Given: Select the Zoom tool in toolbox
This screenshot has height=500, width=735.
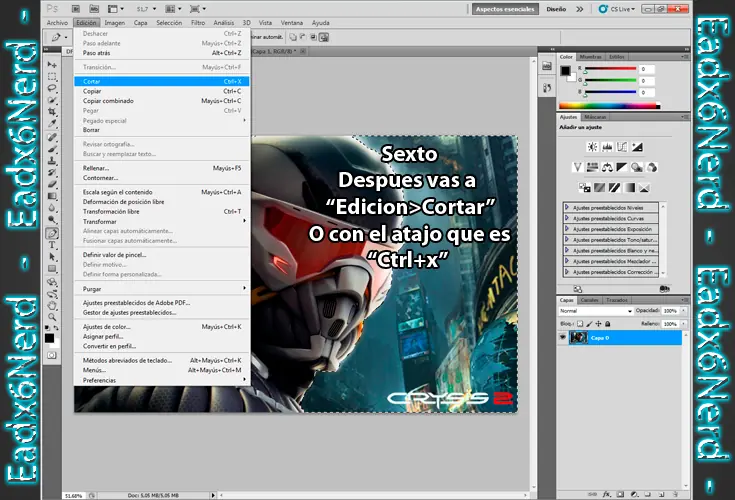Looking at the screenshot, I should point(52,317).
